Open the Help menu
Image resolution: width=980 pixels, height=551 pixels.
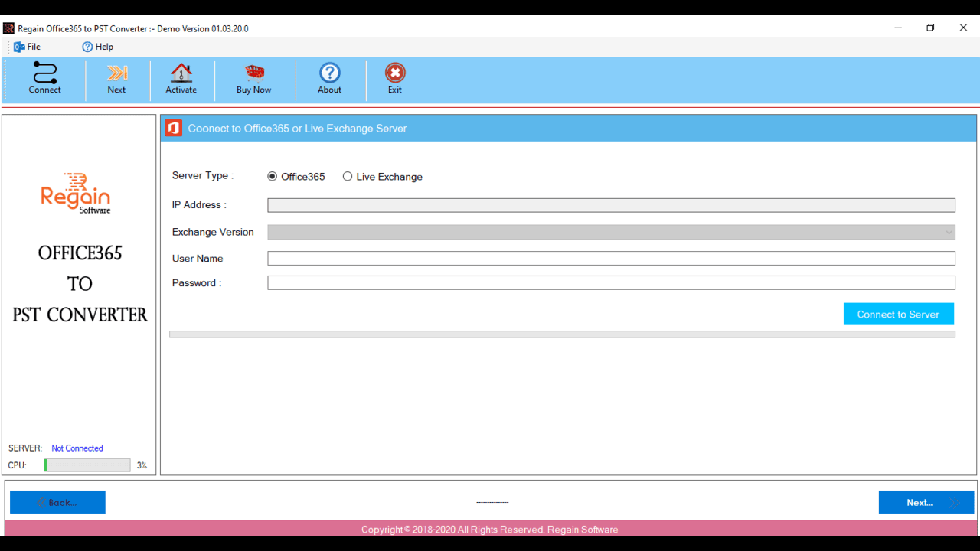tap(98, 47)
